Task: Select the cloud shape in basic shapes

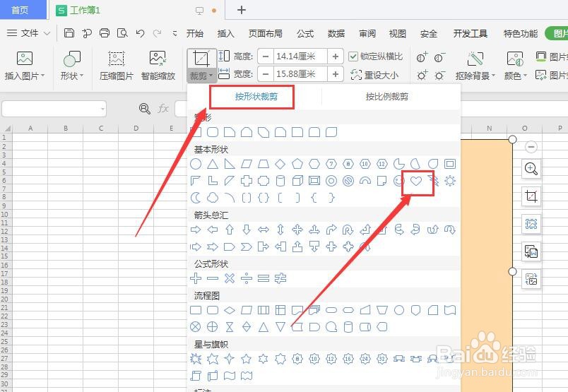Action: [x=213, y=198]
